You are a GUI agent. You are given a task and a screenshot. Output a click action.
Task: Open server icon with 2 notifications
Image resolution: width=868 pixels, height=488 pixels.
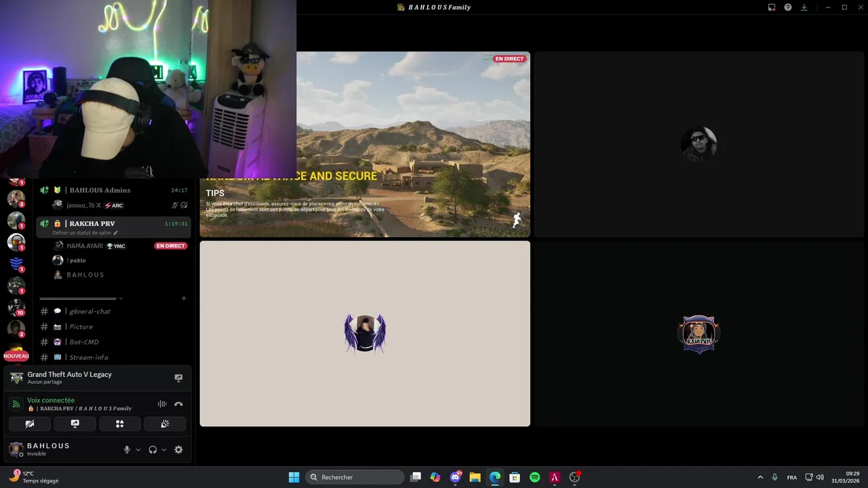click(16, 329)
